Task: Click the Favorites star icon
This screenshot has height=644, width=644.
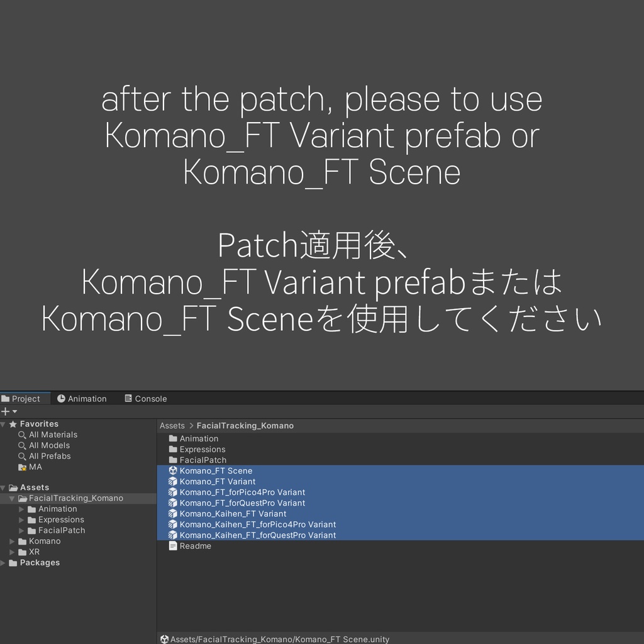Action: 13,424
